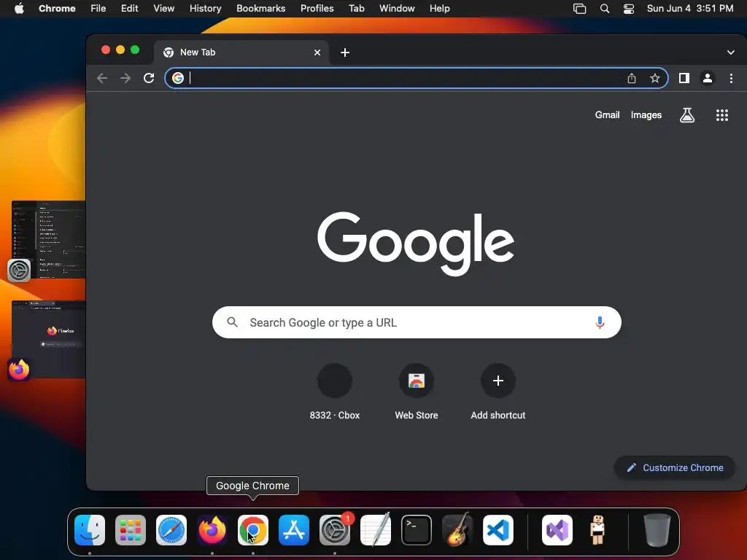Click the Search Google or type a URL box
This screenshot has height=560, width=747.
[x=417, y=322]
